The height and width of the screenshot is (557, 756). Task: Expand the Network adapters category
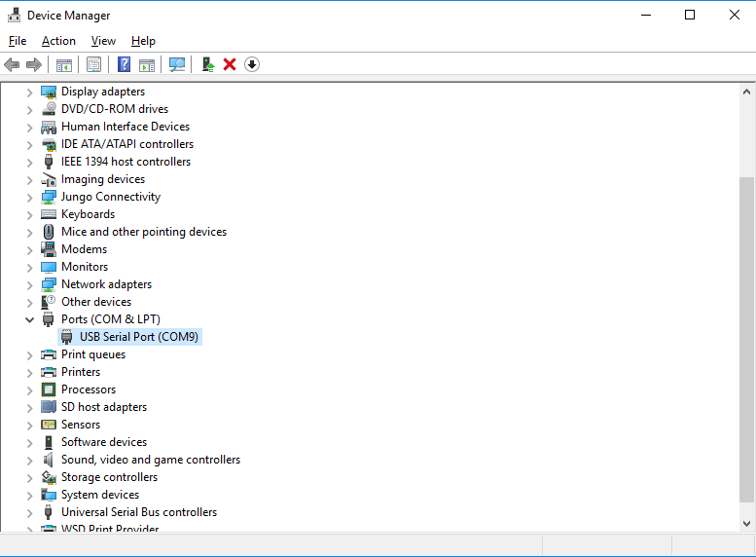(29, 284)
